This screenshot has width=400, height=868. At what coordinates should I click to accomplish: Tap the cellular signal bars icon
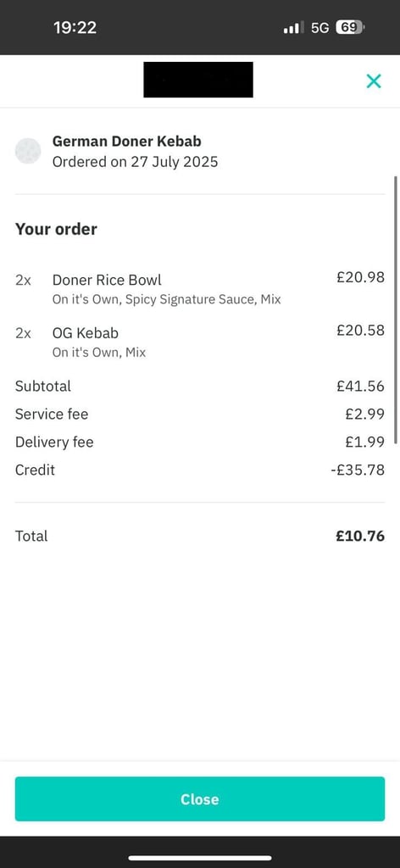pyautogui.click(x=293, y=27)
